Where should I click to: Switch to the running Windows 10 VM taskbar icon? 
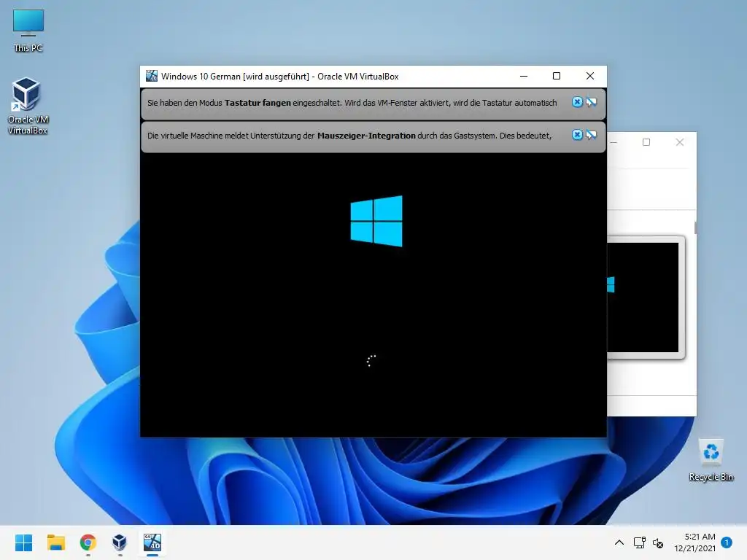[x=152, y=542]
